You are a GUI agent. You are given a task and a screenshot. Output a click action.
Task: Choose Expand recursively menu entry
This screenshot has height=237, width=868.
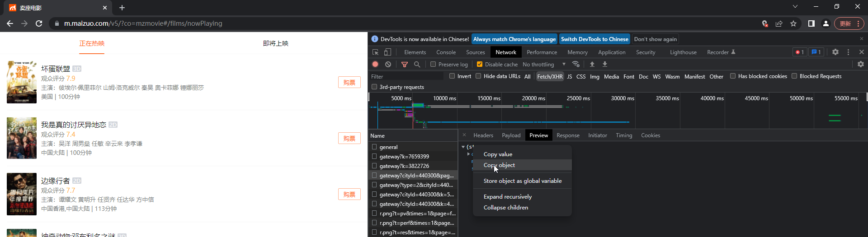[522, 197]
